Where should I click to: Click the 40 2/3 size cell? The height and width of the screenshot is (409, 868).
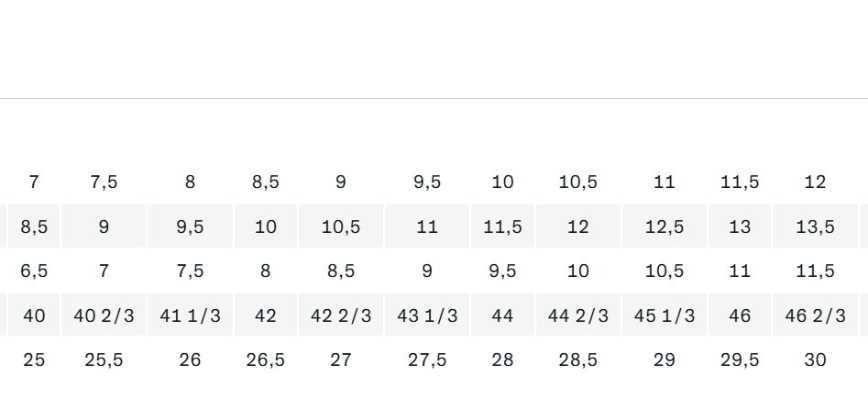(104, 315)
